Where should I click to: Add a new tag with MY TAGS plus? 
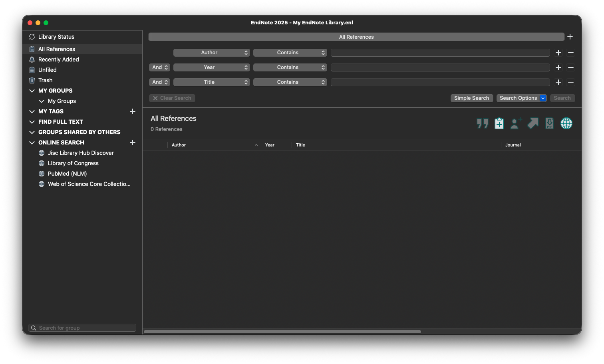click(x=133, y=111)
